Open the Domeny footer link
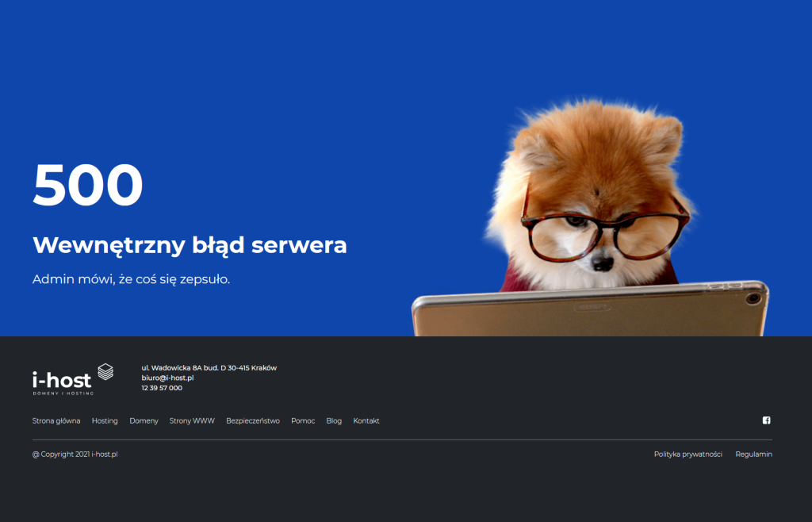The height and width of the screenshot is (522, 812). coord(144,421)
